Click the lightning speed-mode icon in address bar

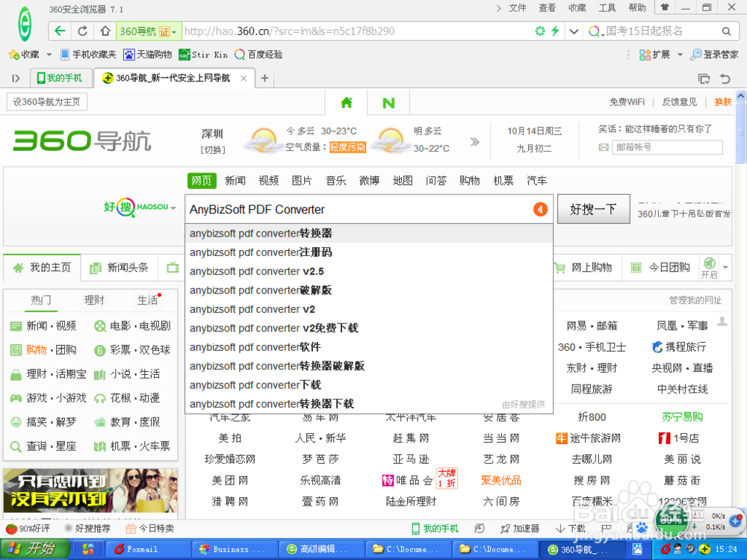point(556,31)
